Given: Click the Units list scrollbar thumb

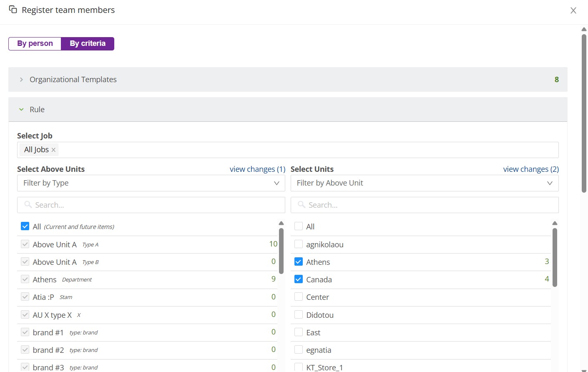Looking at the screenshot, I should click(x=555, y=257).
